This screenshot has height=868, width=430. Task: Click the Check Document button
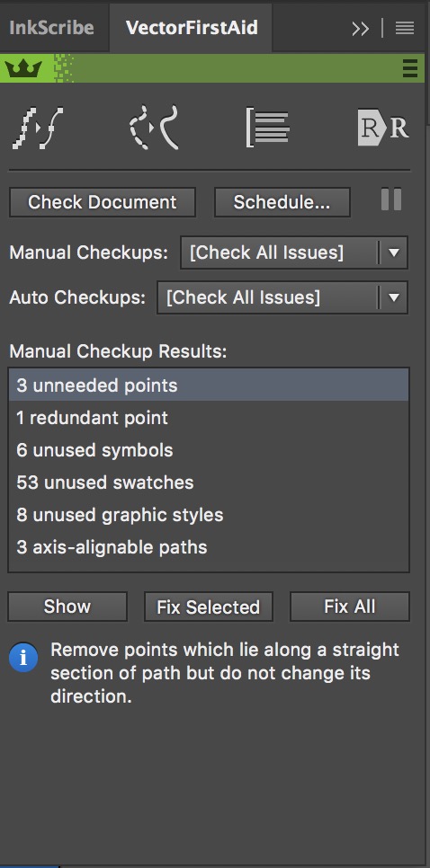click(103, 202)
